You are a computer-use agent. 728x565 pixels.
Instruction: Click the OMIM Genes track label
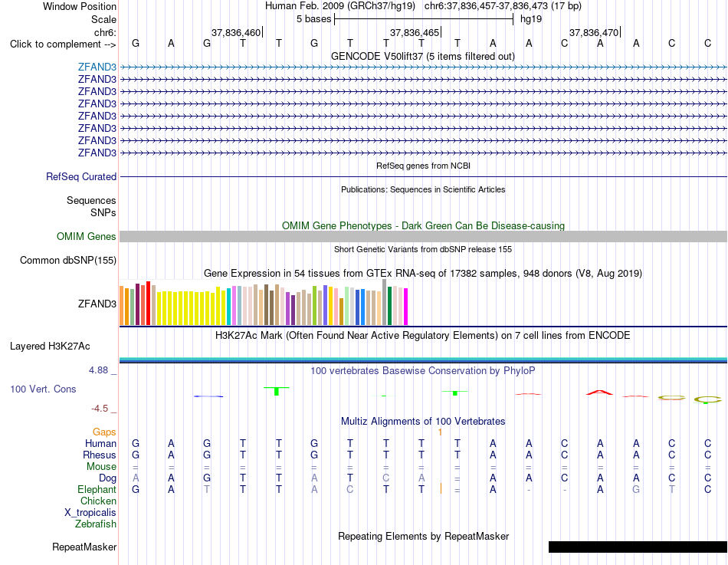[87, 236]
